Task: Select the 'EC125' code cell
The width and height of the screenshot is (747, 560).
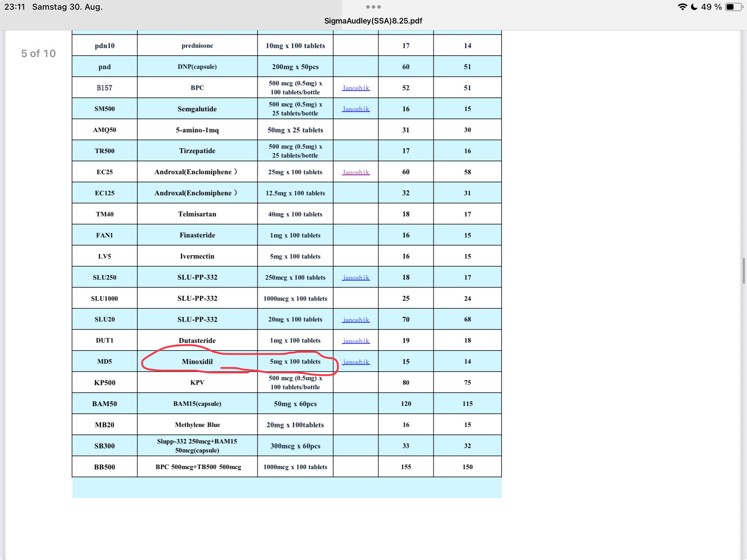Action: [x=104, y=193]
